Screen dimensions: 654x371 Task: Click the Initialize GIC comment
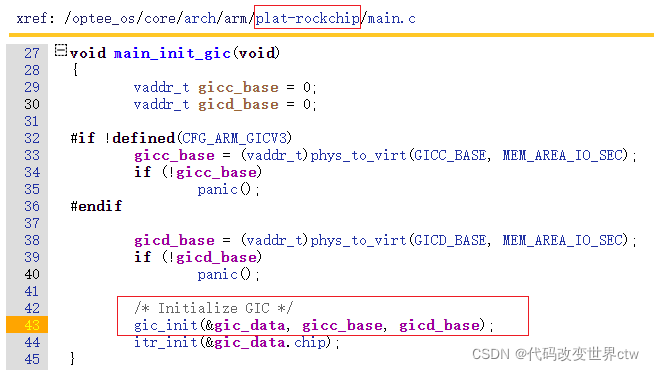[x=214, y=309]
